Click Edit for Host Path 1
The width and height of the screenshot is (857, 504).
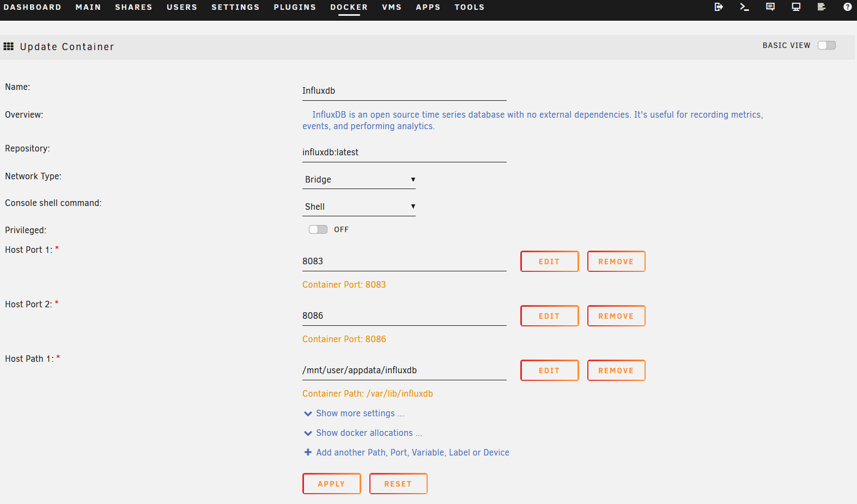click(x=549, y=371)
